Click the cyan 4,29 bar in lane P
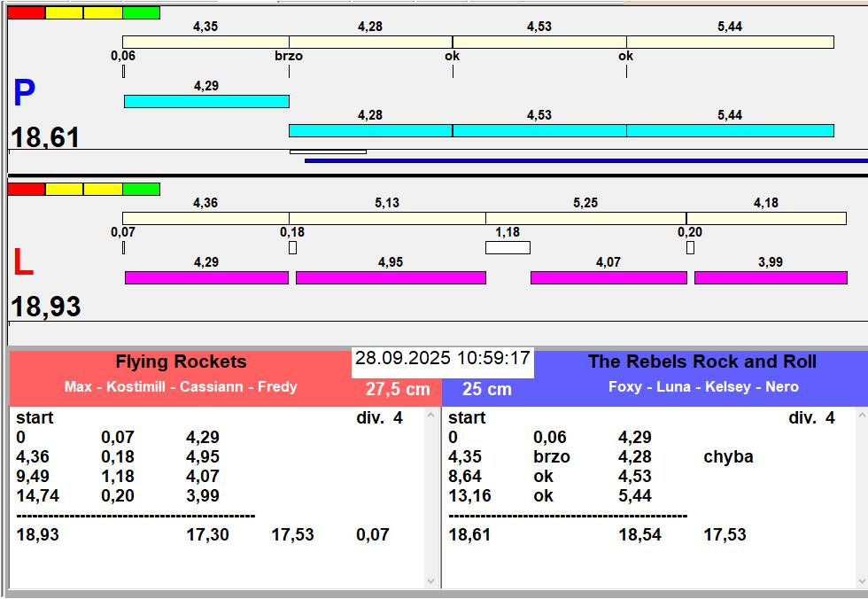This screenshot has width=868, height=599. pos(206,101)
